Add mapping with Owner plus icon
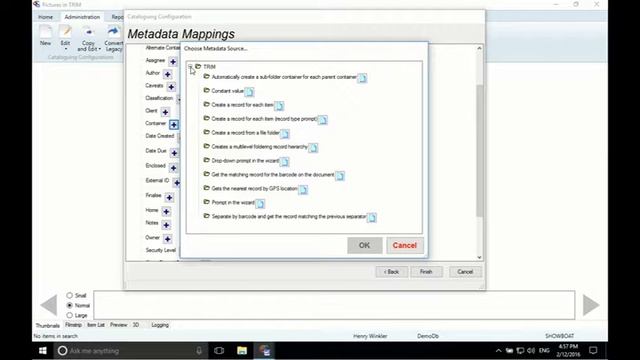 (168, 239)
